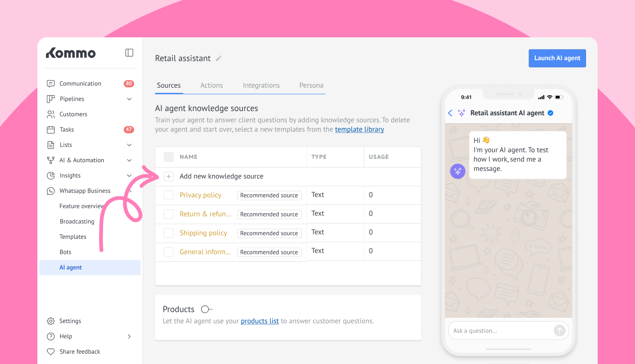Switch to the Actions tab
The width and height of the screenshot is (635, 364).
[212, 85]
